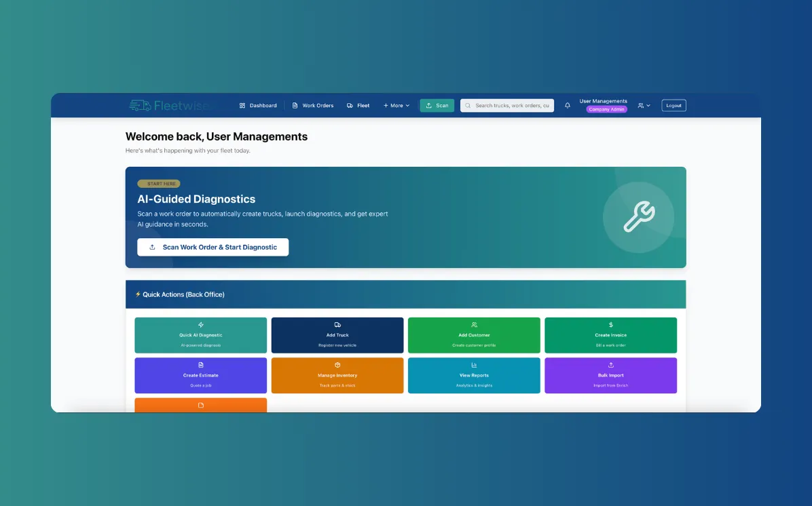Click the user account icon near Logout

[x=640, y=105]
